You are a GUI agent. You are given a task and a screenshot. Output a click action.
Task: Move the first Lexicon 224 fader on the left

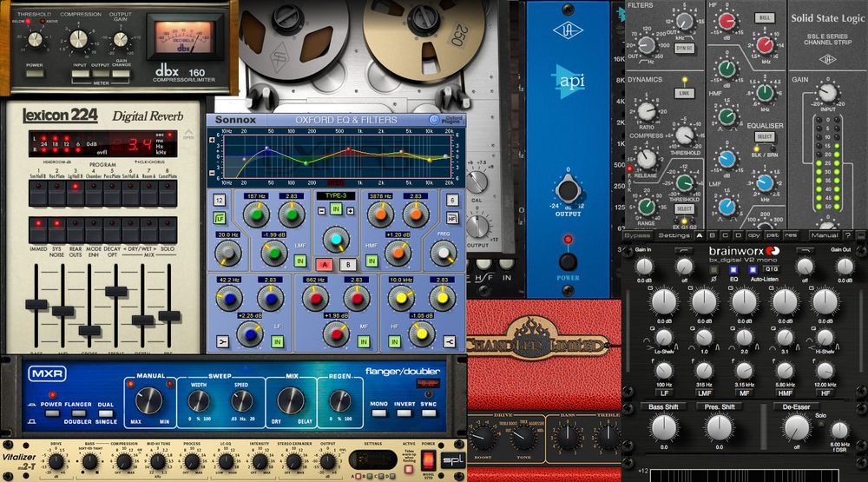click(36, 304)
